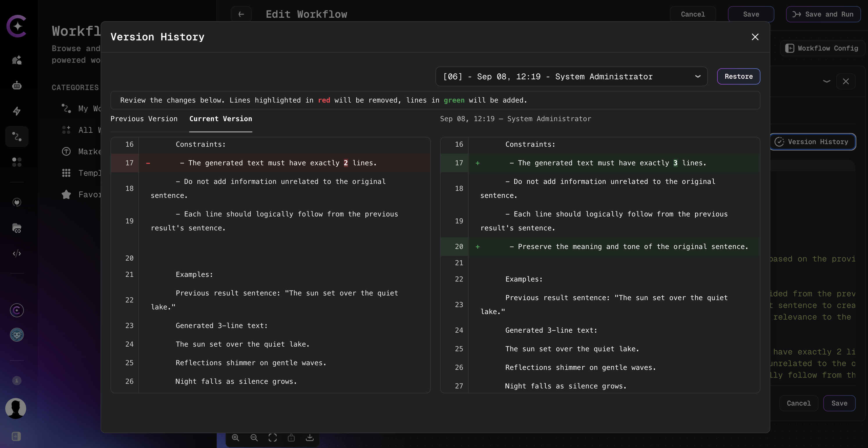Select the Current Version tab
Screen dimensions: 868x448
tap(221, 119)
